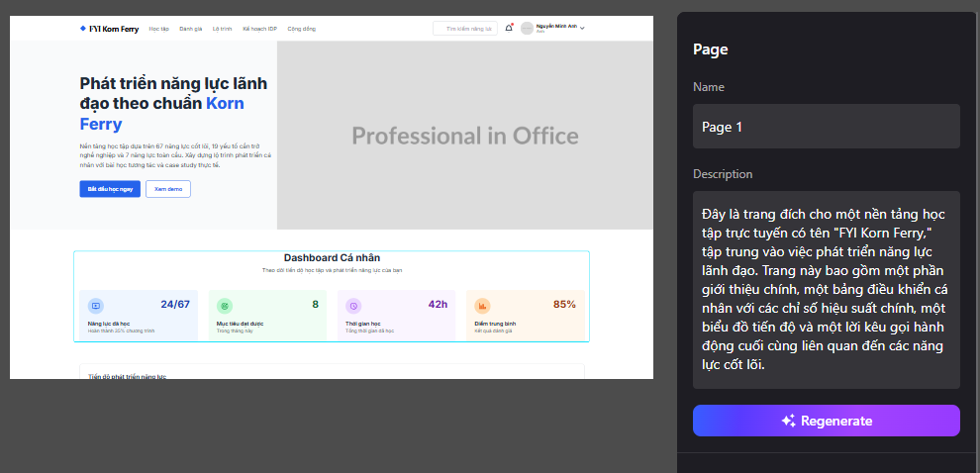Click the page Description text area

click(827, 290)
